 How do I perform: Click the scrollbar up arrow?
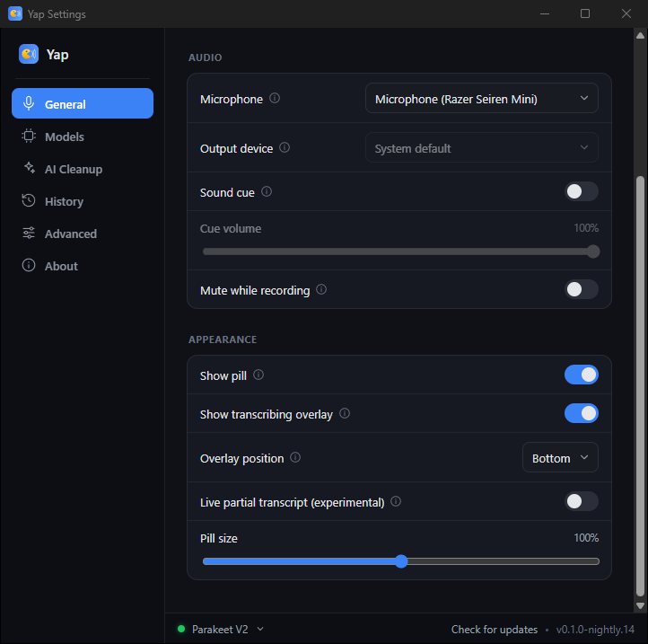[x=640, y=36]
